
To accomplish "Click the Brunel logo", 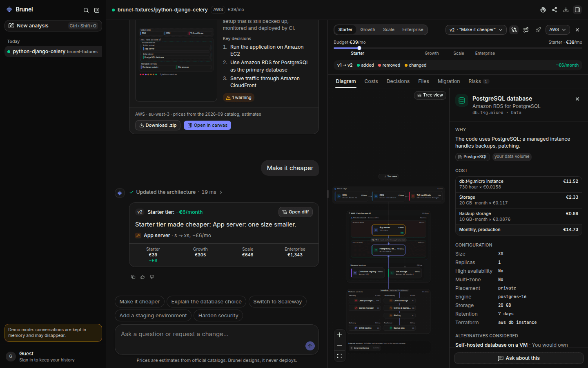I will 9,9.
